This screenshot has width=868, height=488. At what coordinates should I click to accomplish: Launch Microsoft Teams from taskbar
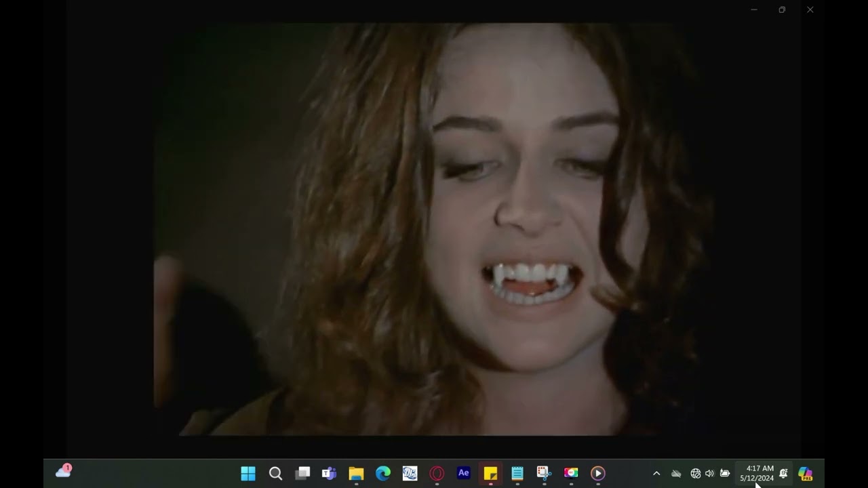[329, 473]
